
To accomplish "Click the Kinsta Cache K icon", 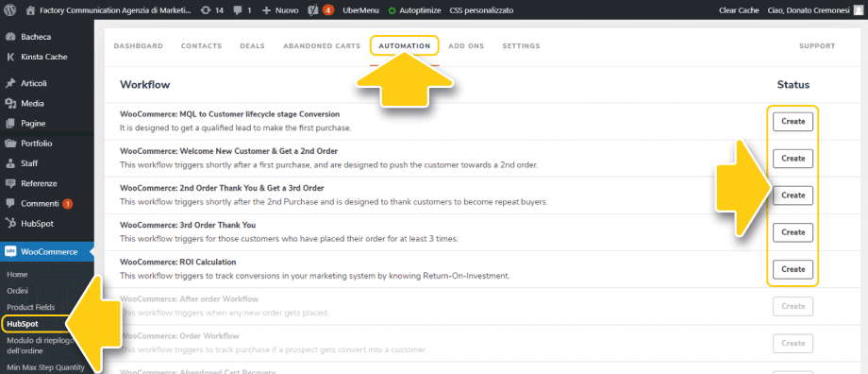I will (x=10, y=57).
